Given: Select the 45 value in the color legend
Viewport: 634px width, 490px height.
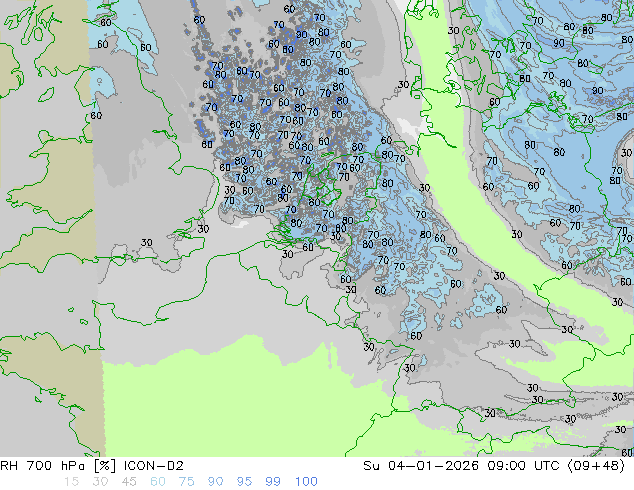Looking at the screenshot, I should 129,482.
